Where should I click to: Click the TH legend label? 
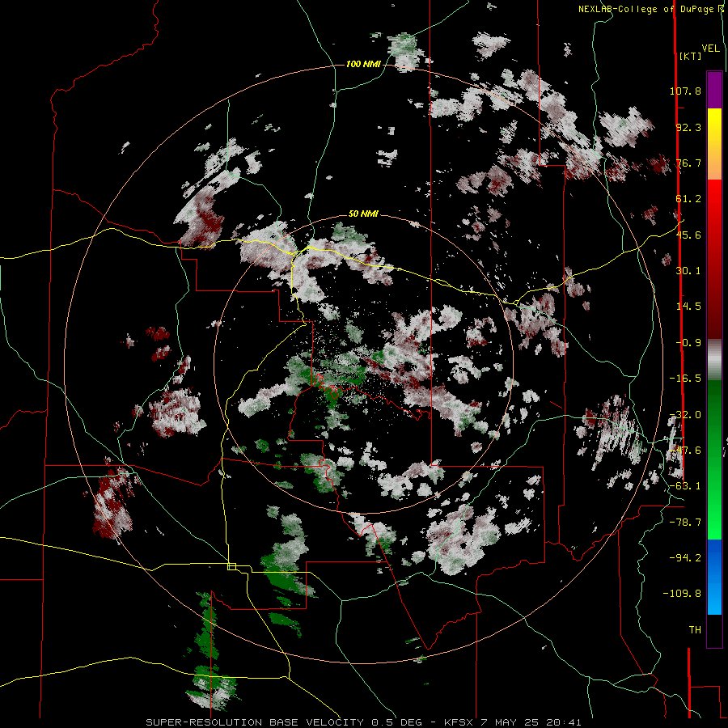click(695, 630)
